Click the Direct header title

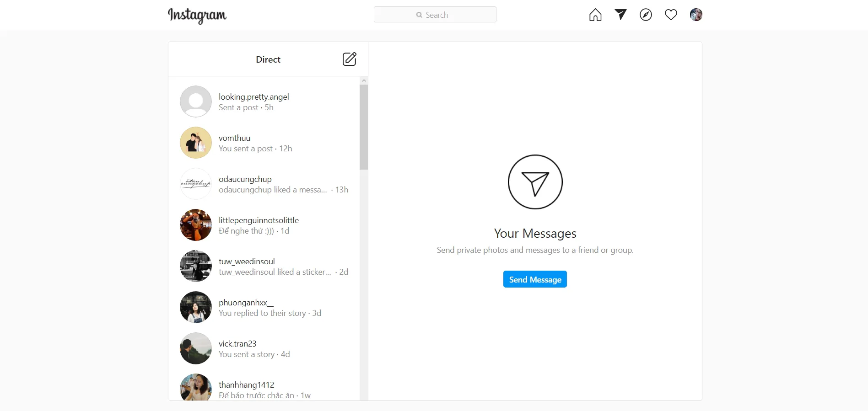(268, 59)
